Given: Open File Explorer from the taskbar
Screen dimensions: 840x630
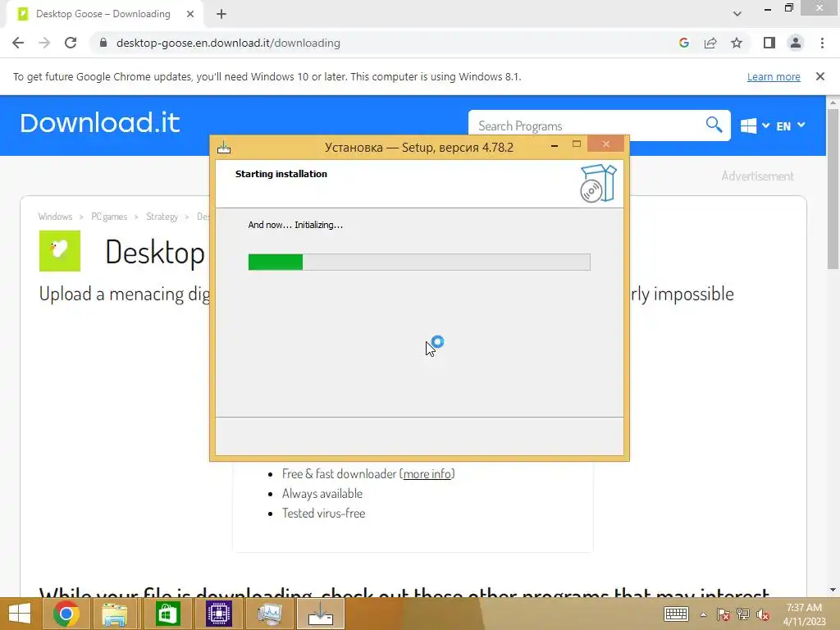Looking at the screenshot, I should (114, 614).
